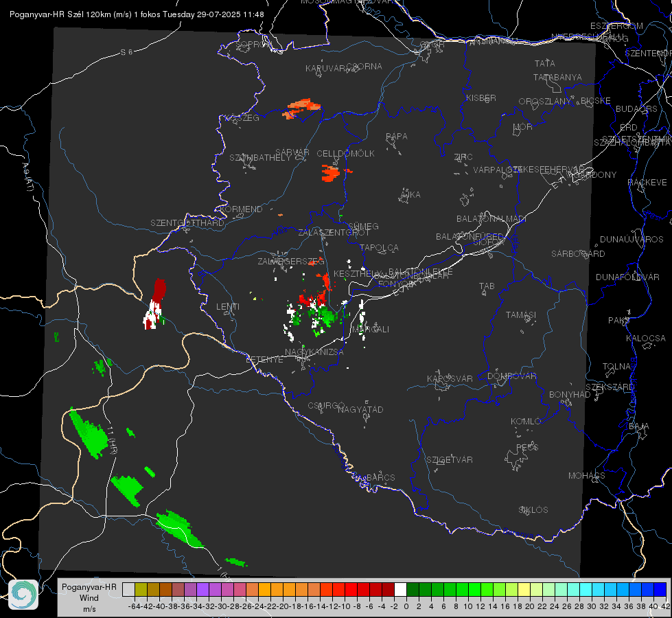This screenshot has width=672, height=618.
Task: Select the NAGYKANIZSA city label
Action: [314, 352]
